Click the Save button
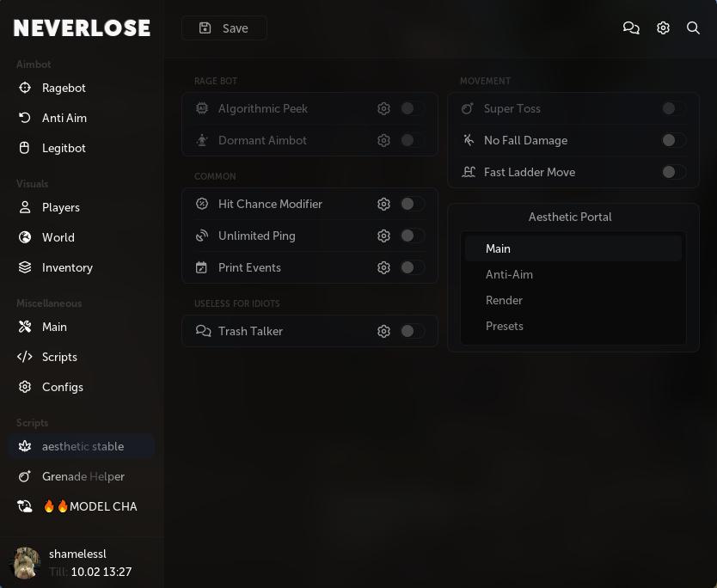This screenshot has height=588, width=717. tap(224, 28)
